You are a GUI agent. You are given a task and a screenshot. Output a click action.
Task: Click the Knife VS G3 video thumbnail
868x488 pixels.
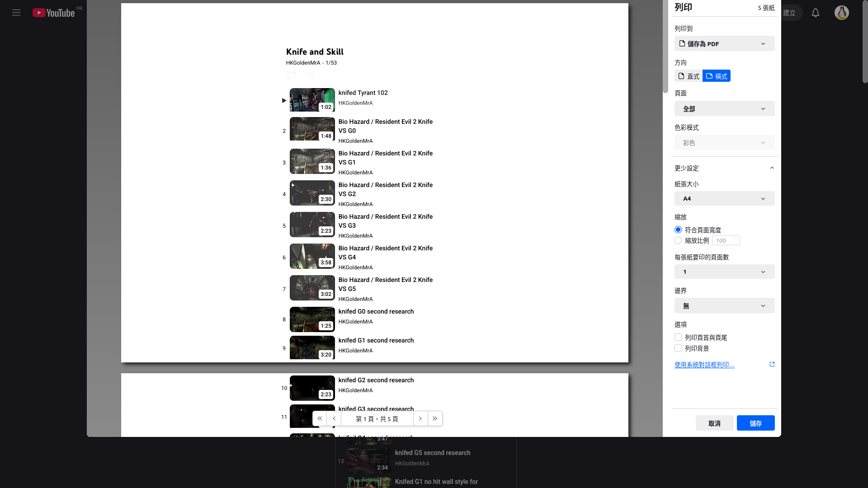(x=312, y=225)
